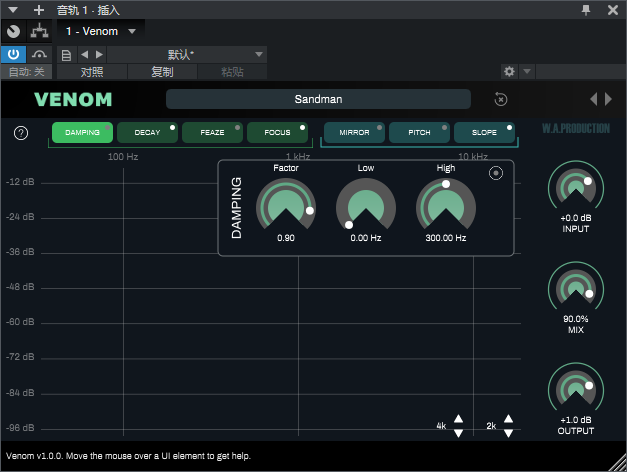Expand the arrow next to gear icon
This screenshot has width=627, height=472.
tap(527, 72)
